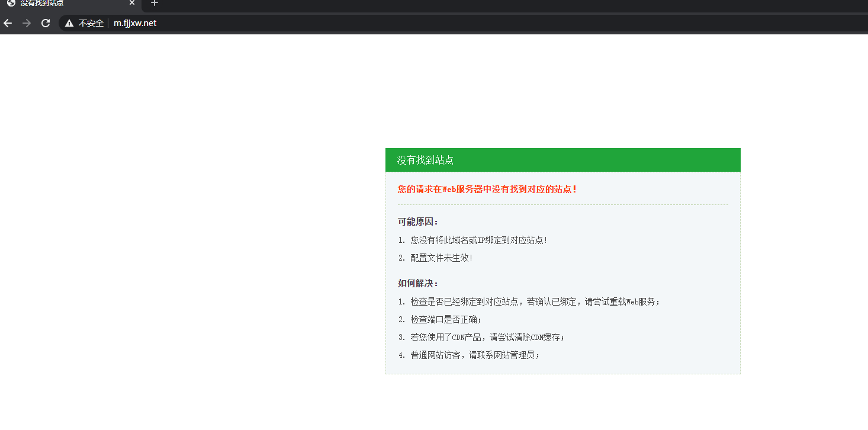868x430 pixels.
Task: Open a new tab with the plus button
Action: pos(155,3)
